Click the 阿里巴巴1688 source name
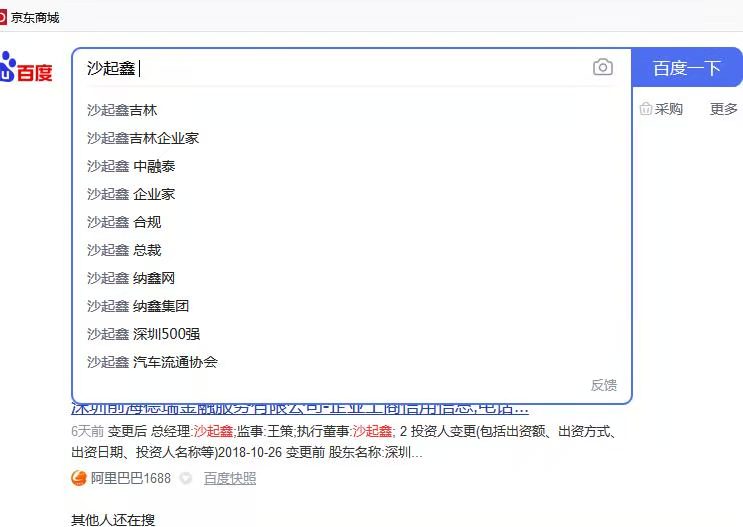 pos(131,478)
